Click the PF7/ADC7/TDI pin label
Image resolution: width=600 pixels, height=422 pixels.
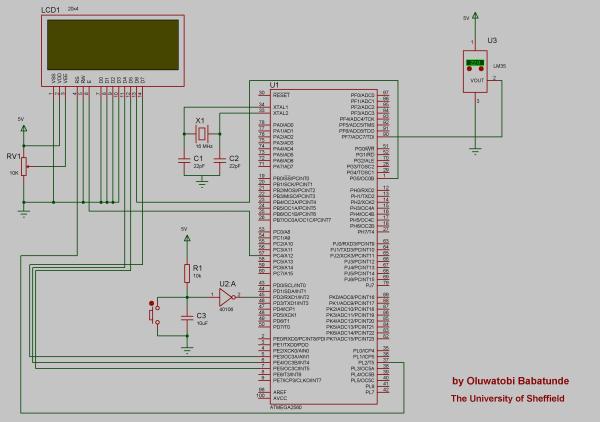(x=358, y=137)
